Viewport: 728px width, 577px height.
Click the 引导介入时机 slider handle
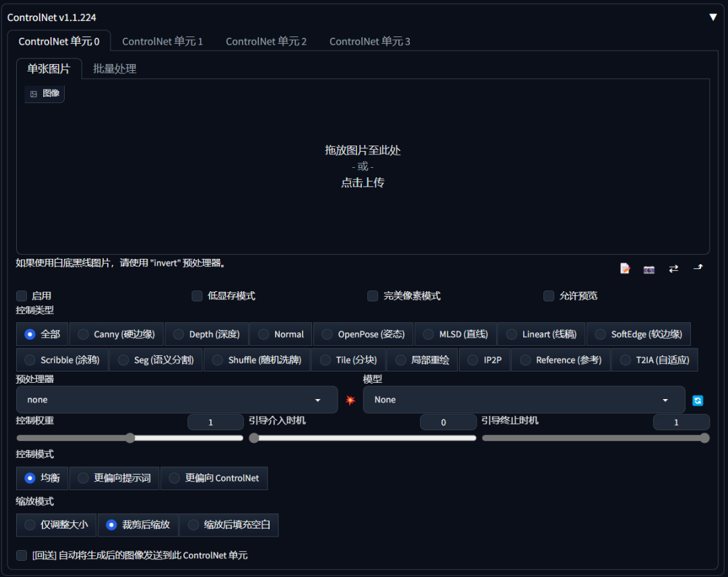click(x=254, y=437)
